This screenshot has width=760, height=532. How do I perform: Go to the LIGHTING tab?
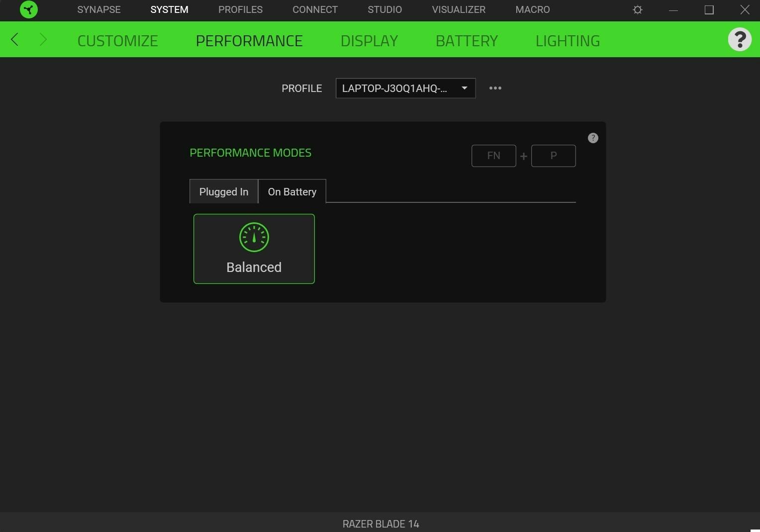[x=568, y=41]
